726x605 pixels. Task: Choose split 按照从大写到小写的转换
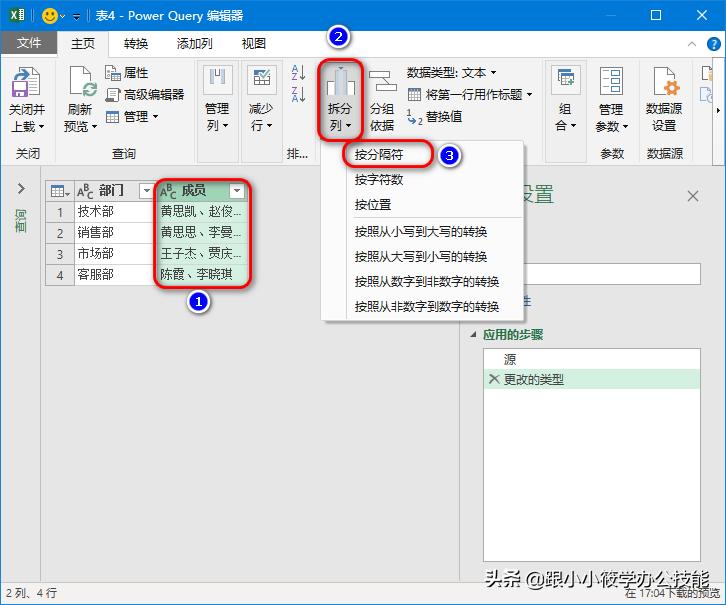click(420, 257)
